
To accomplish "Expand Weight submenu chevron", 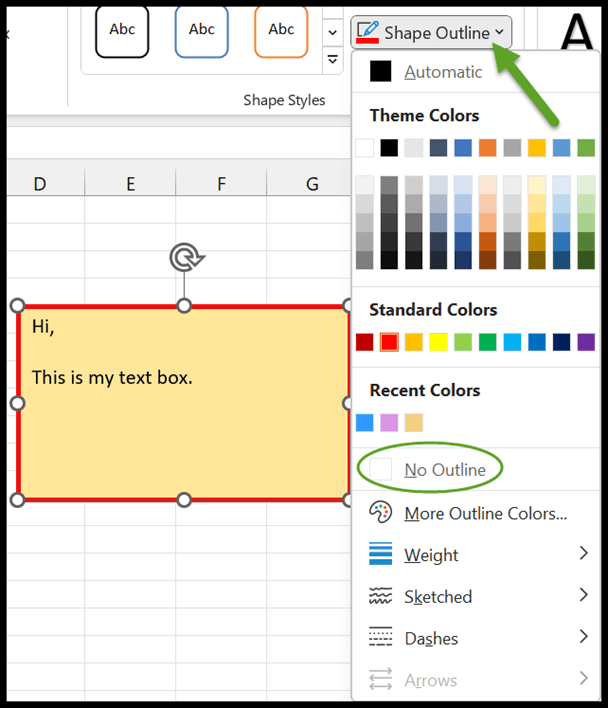I will [x=584, y=553].
